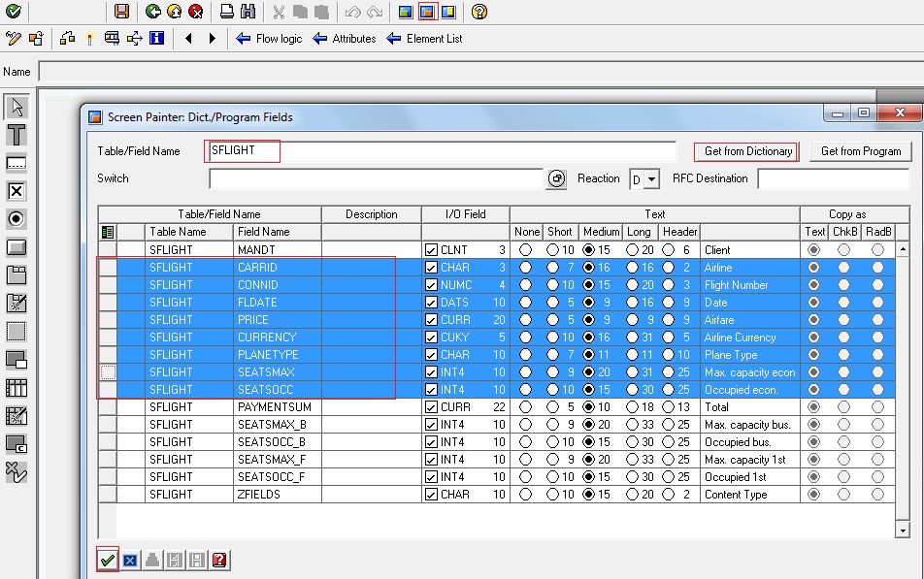This screenshot has width=924, height=579.
Task: Confirm field selection with the green checkmark icon
Action: click(x=107, y=561)
